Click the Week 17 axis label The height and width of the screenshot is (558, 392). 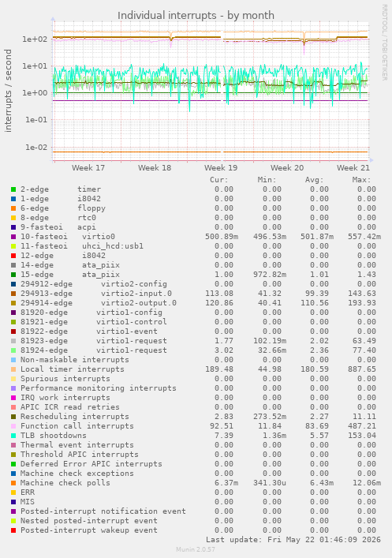pyautogui.click(x=88, y=167)
